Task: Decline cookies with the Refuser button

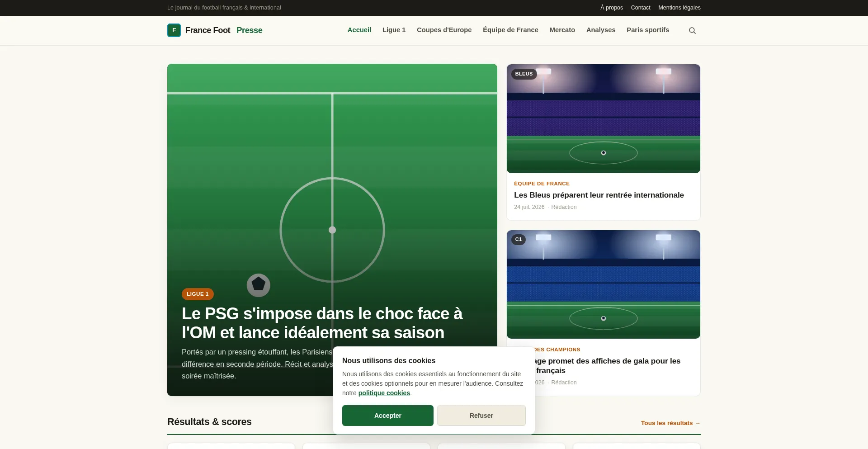Action: pos(481,416)
